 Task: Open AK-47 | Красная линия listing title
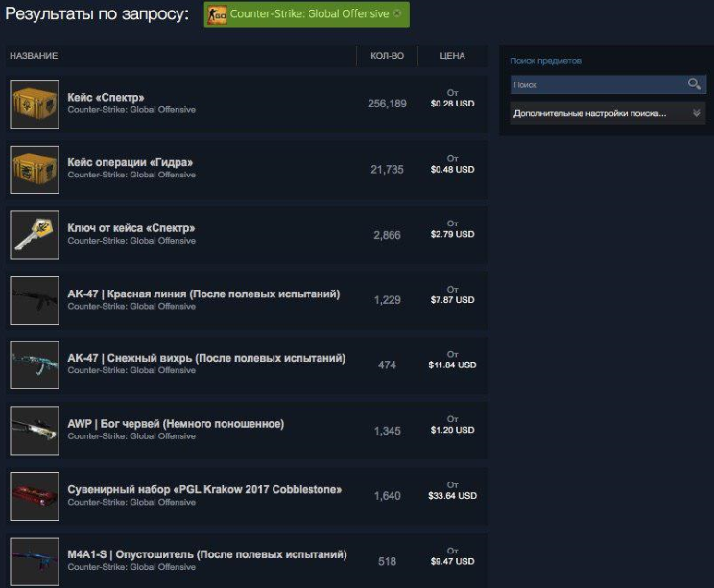[203, 294]
